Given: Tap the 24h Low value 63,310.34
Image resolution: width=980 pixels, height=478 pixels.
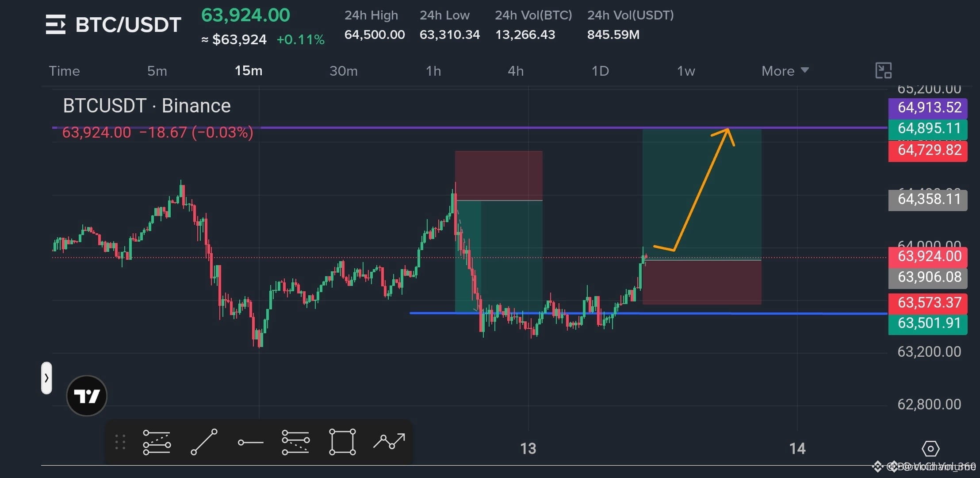Looking at the screenshot, I should [x=449, y=35].
